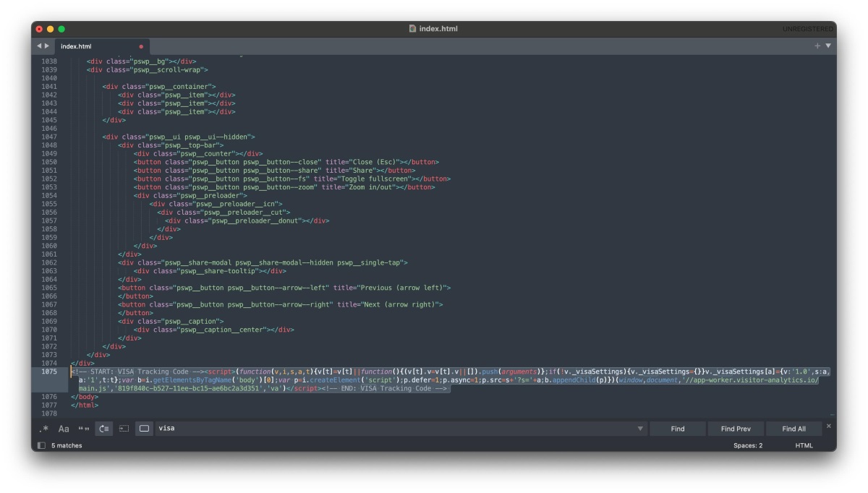Show the sidebar using status bar icon

coord(41,446)
